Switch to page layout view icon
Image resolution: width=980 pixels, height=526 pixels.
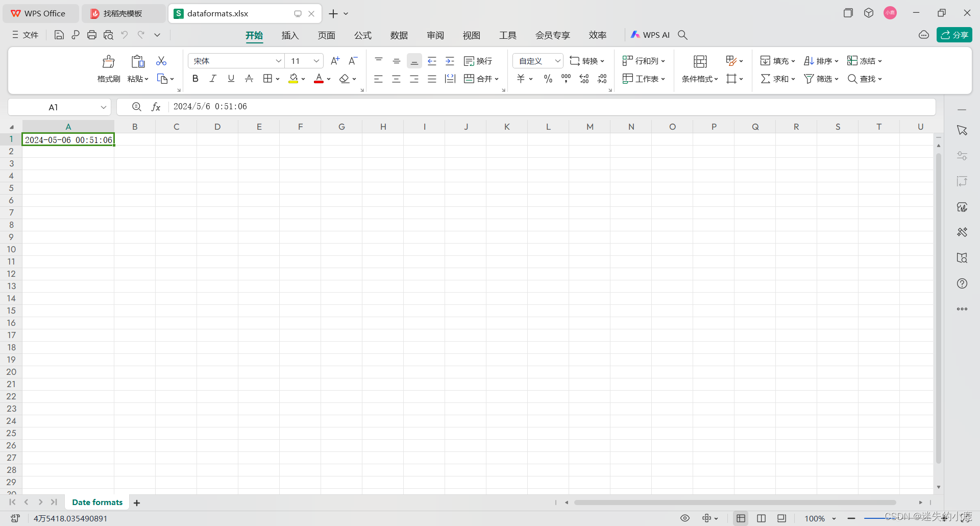coord(762,518)
